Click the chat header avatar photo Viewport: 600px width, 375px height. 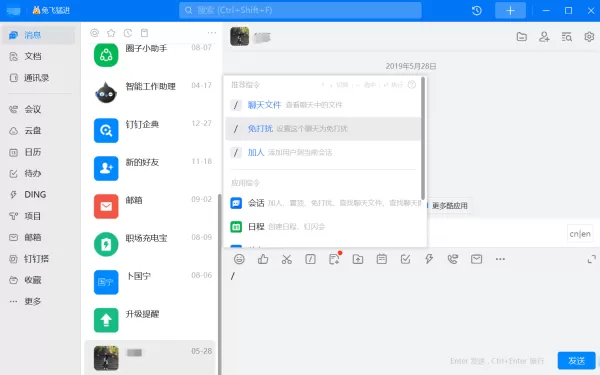[x=240, y=37]
